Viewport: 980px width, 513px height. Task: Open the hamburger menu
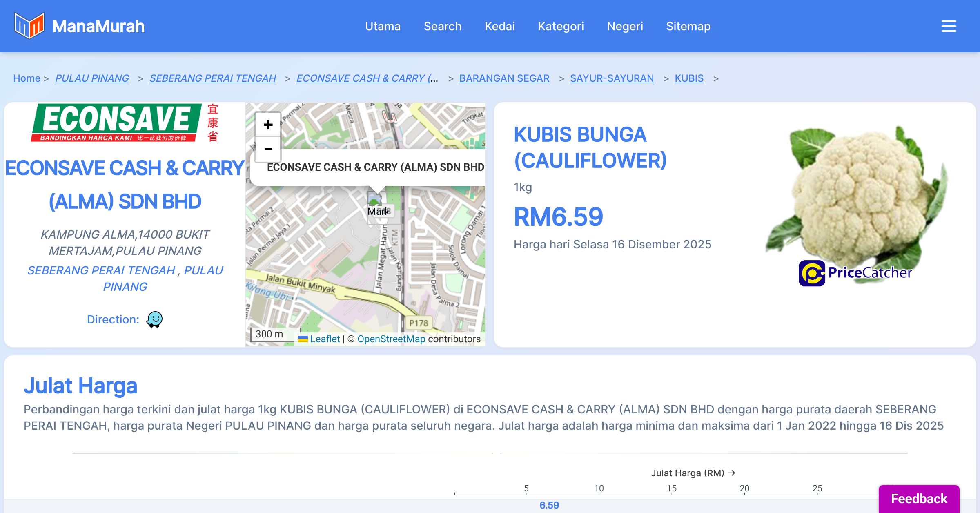(x=949, y=26)
